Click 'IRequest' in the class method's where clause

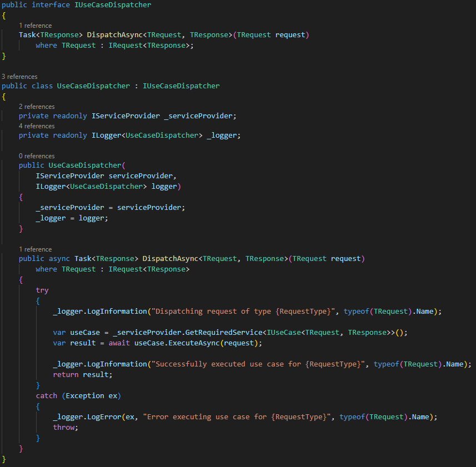point(126,269)
